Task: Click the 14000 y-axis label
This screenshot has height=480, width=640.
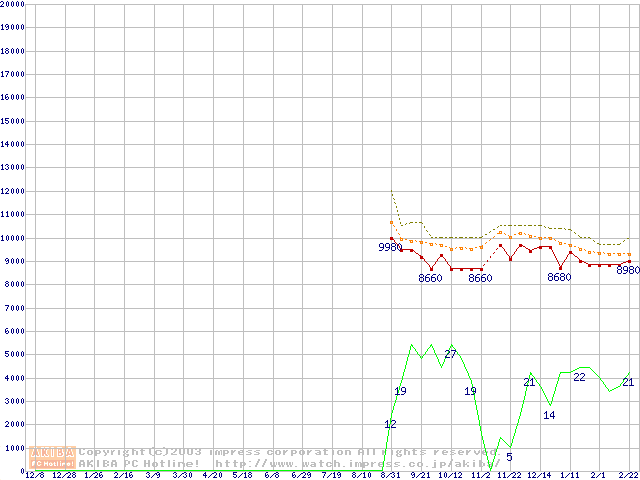Action: (12, 144)
